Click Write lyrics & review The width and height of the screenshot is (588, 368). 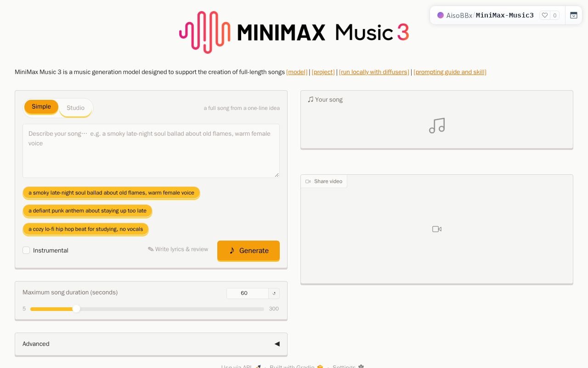point(178,249)
